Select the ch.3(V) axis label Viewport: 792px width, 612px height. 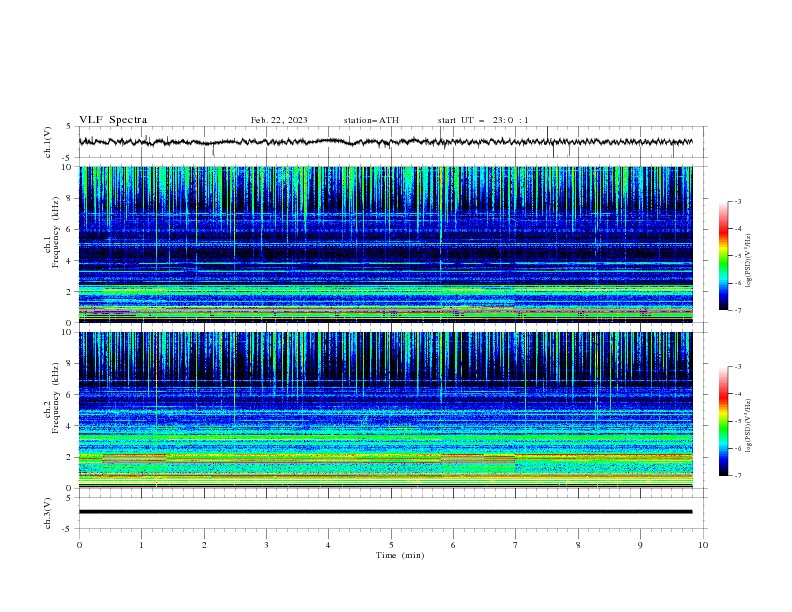click(48, 513)
